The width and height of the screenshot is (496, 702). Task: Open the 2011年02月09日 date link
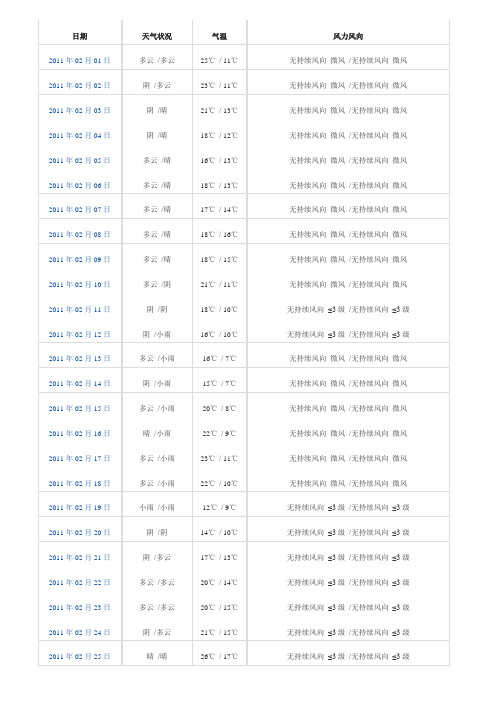pos(80,259)
